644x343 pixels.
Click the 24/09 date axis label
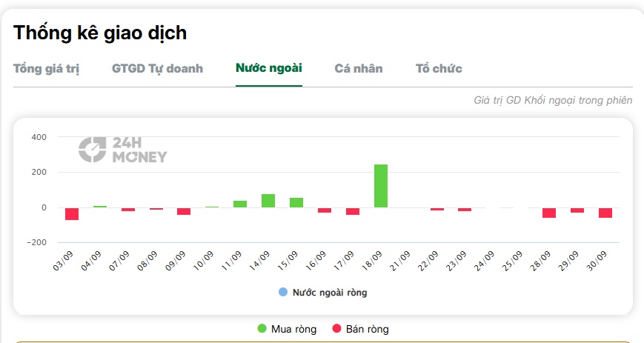pos(484,261)
